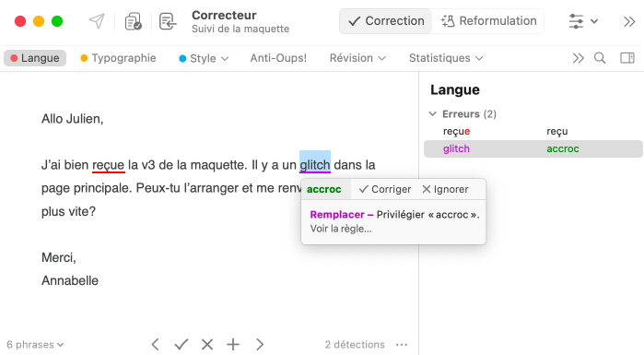The width and height of the screenshot is (644, 355).
Task: Ignore detection with bottom X icon
Action: point(207,344)
